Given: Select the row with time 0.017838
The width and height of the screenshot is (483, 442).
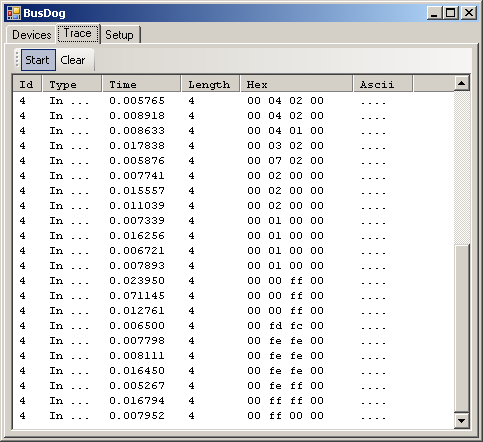Looking at the screenshot, I should 233,146.
